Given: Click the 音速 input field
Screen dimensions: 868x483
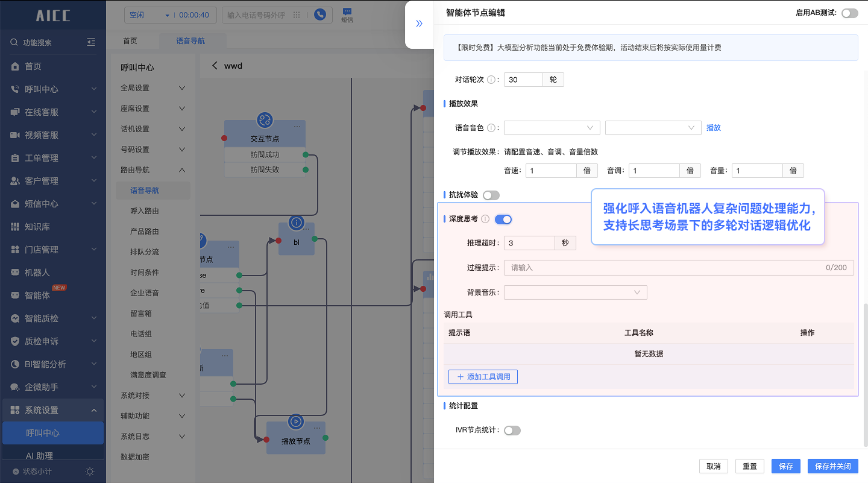Looking at the screenshot, I should pos(551,171).
